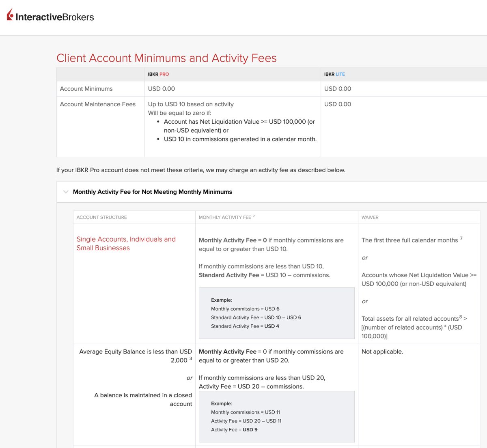
Task: Click 'A balance is maintained in a closed account' text
Action: [143, 400]
